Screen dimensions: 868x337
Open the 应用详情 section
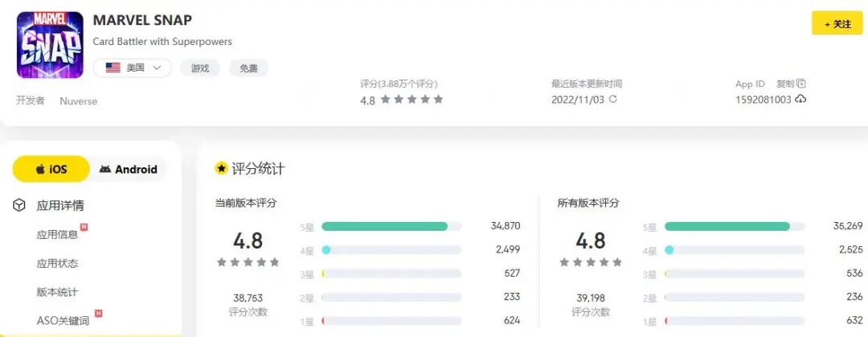click(x=60, y=206)
